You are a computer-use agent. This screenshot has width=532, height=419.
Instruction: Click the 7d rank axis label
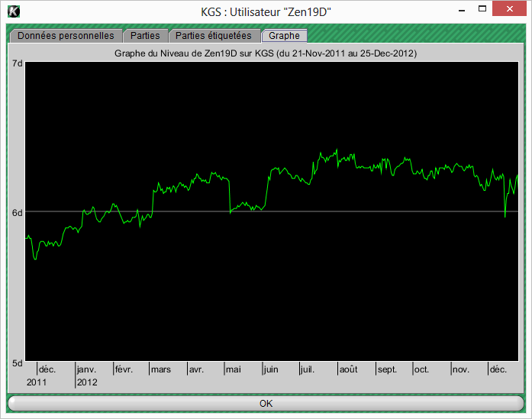[17, 63]
